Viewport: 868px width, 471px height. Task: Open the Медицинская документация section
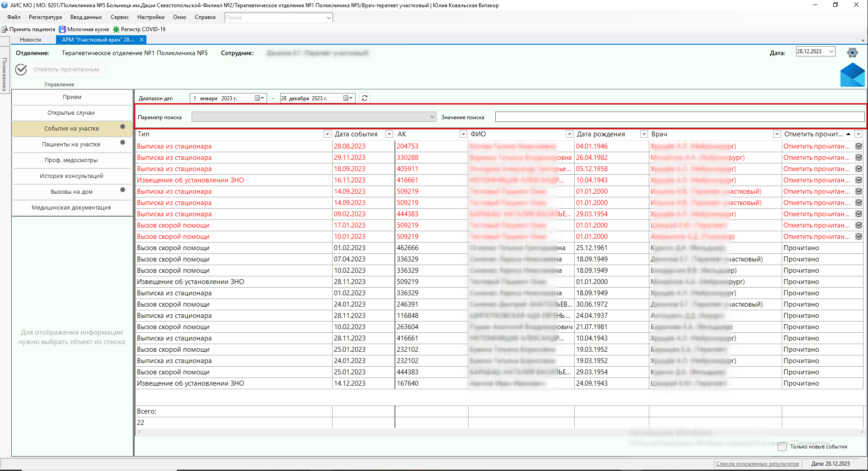pyautogui.click(x=72, y=208)
